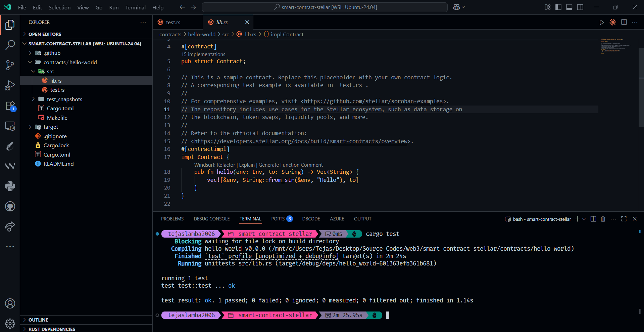
Task: Switch to the PROBLEMS panel tab
Action: coord(172,219)
